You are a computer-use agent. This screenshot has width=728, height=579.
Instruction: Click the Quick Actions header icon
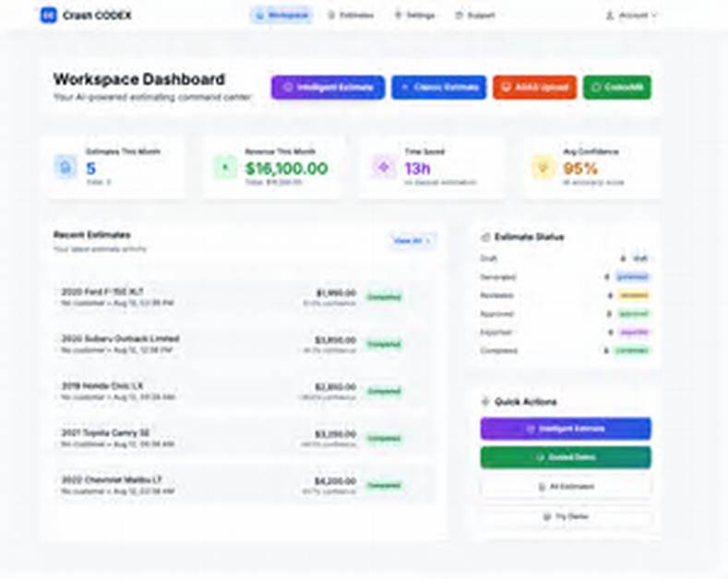pos(485,402)
